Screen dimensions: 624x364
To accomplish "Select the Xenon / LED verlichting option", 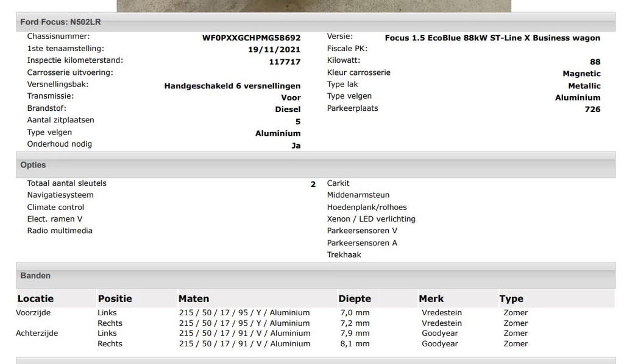I will (x=371, y=219).
